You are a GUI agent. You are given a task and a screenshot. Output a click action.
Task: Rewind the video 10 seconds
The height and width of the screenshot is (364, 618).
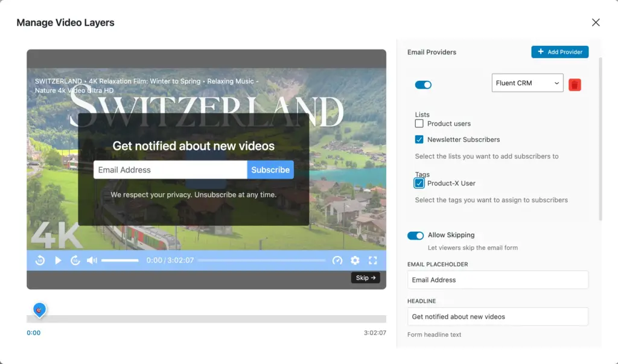tap(40, 260)
